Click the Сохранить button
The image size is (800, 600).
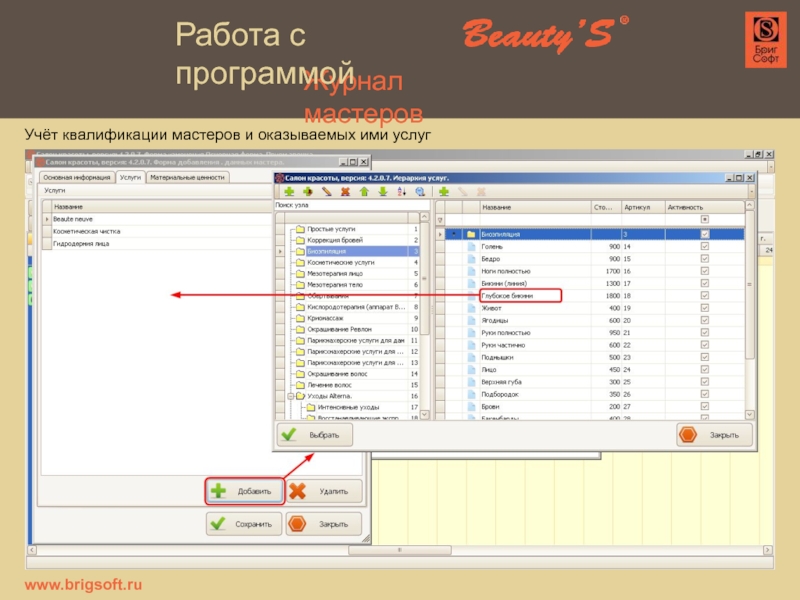point(244,524)
